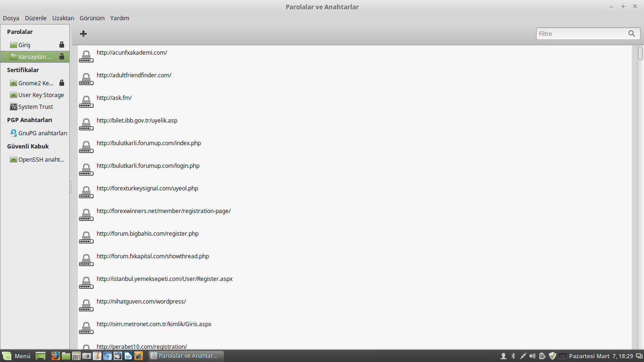Click the lock icon next to Varsayılan keyring

61,57
